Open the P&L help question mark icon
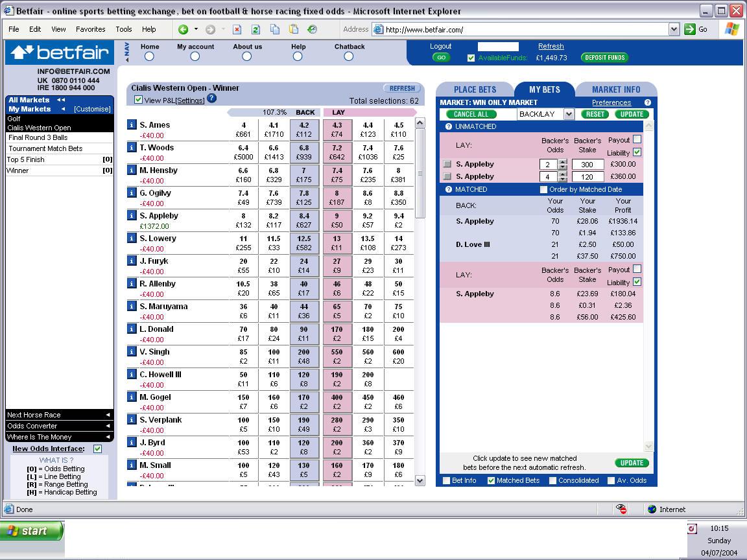The height and width of the screenshot is (560, 747). coord(212,99)
